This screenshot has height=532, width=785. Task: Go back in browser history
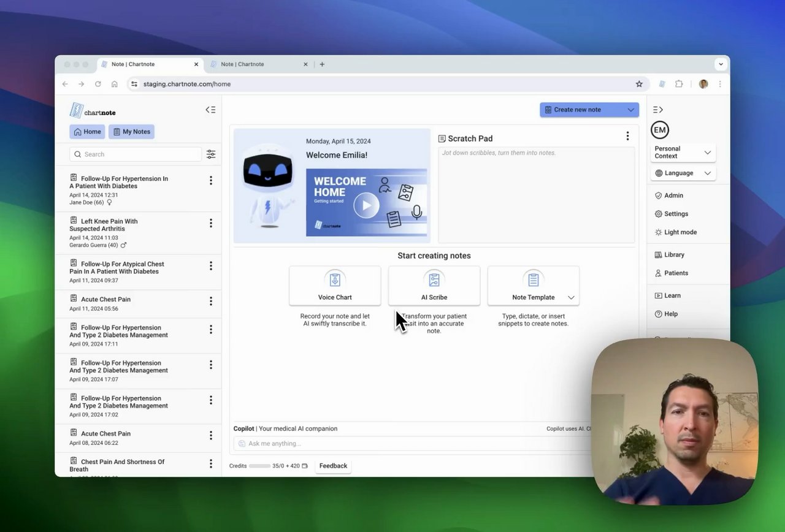[x=65, y=84]
